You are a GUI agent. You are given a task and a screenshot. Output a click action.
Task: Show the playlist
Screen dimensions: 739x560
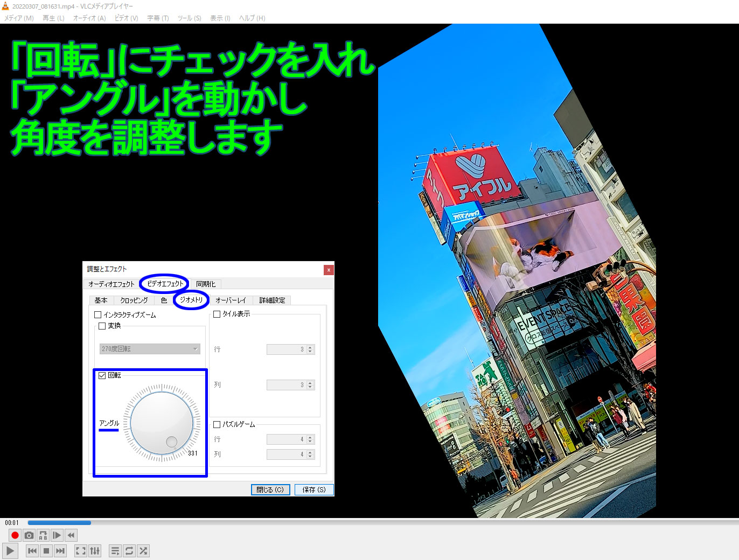[x=115, y=551]
